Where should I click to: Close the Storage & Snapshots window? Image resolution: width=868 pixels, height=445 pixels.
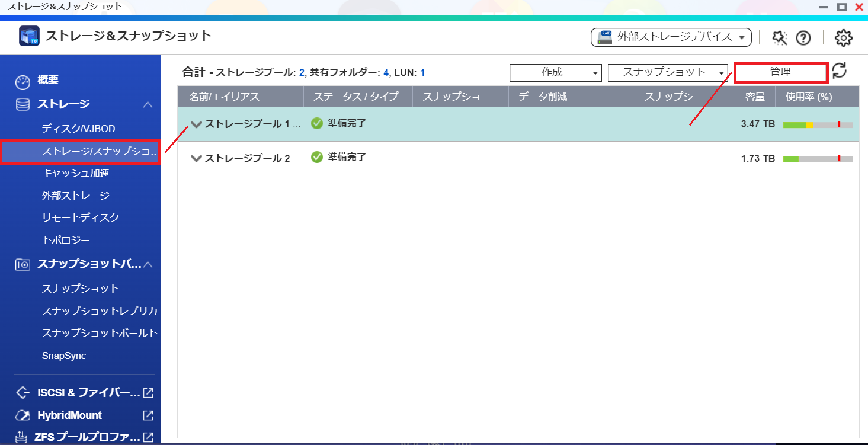point(859,7)
